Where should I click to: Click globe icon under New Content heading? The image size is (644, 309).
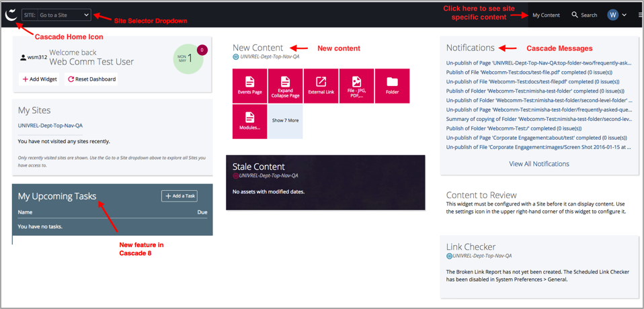(x=236, y=56)
